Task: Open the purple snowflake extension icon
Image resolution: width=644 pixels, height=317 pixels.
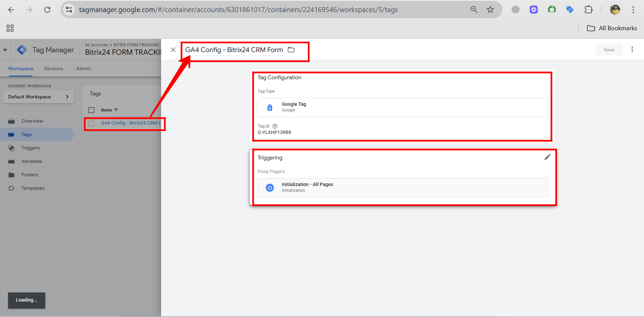Action: coord(534,10)
